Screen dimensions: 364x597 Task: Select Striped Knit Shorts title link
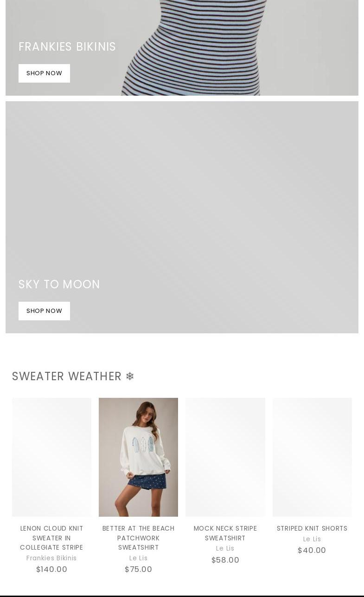[312, 528]
